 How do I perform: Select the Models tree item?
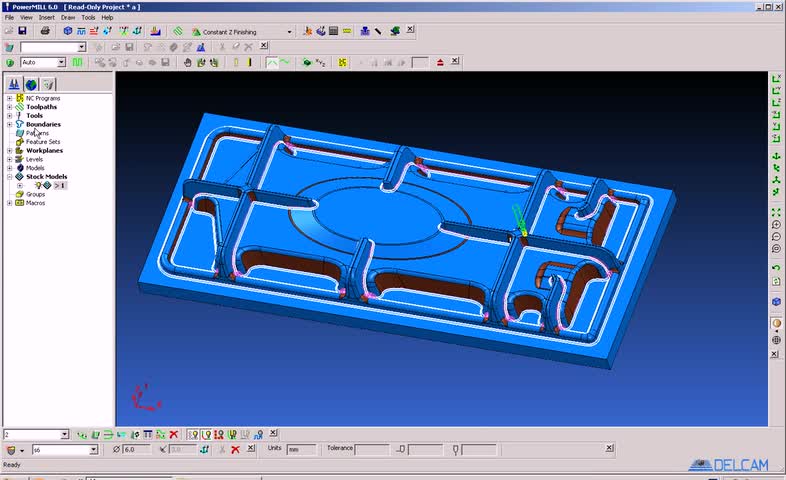35,168
